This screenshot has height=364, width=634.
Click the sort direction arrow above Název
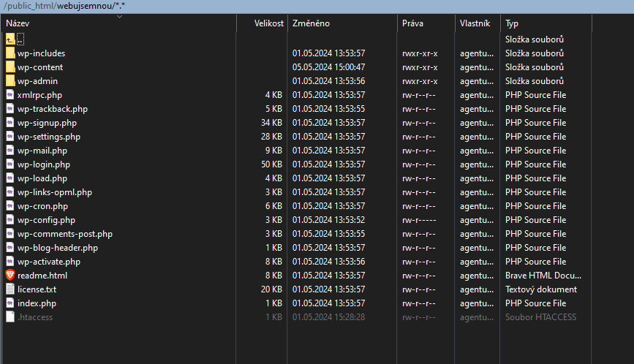pyautogui.click(x=119, y=17)
